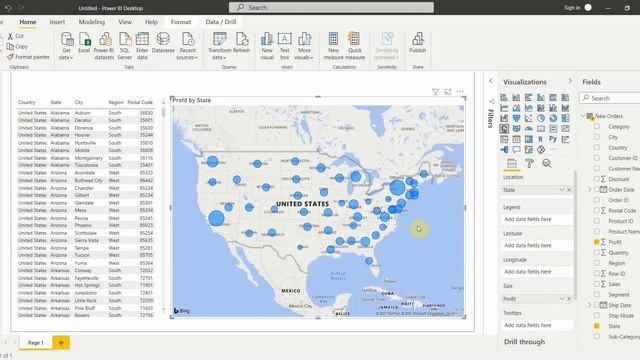Insert a New visual on the canvas

click(267, 46)
